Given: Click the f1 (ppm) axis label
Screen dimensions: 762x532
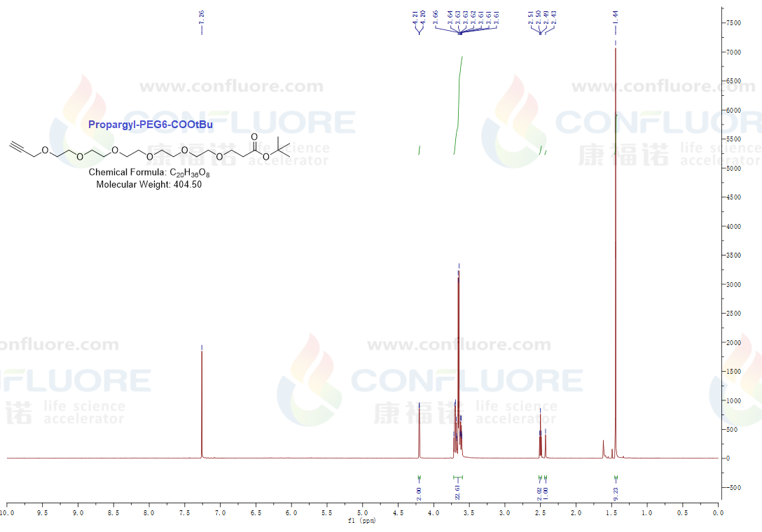Looking at the screenshot, I should click(x=363, y=521).
